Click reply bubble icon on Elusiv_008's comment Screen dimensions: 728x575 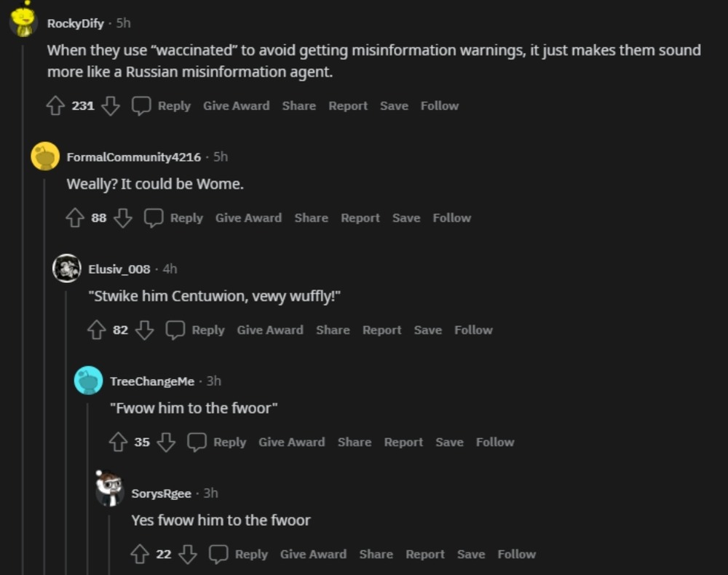click(175, 330)
